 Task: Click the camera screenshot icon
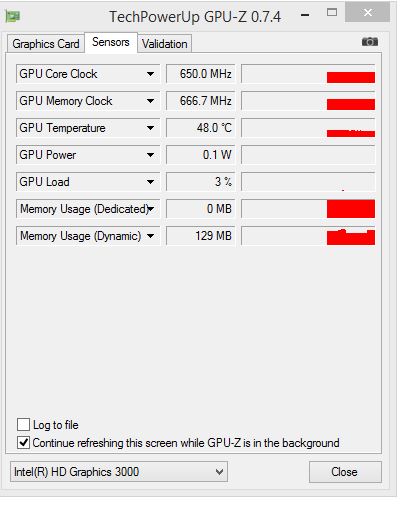pos(370,42)
